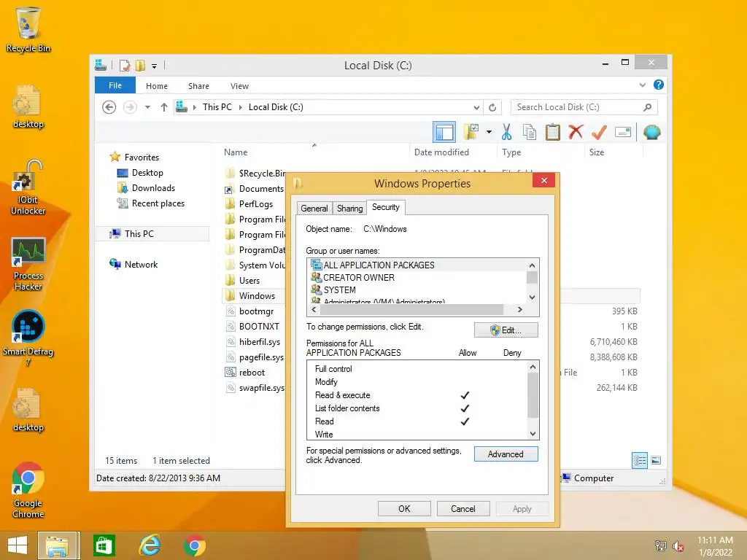
Task: Switch to General tab in Properties
Action: [314, 208]
